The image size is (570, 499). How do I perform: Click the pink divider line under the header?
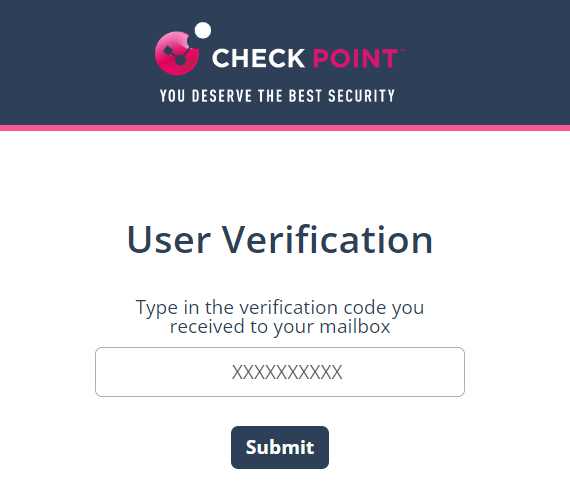click(285, 128)
